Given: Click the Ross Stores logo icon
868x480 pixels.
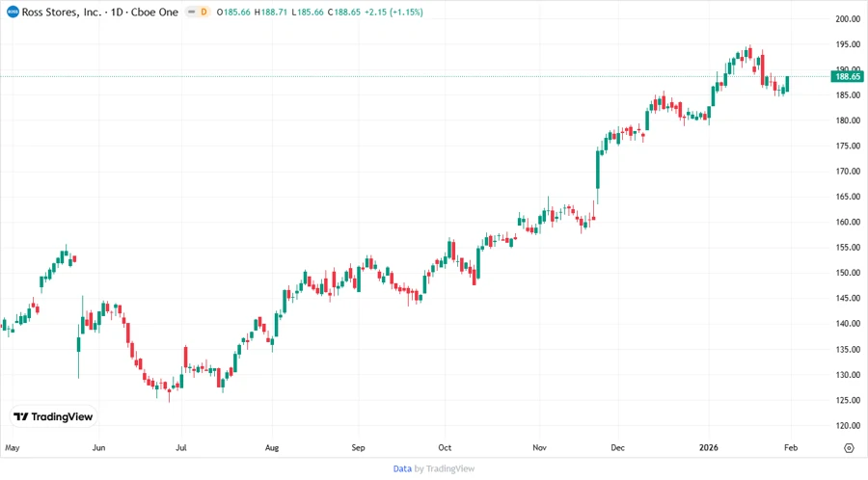Looking at the screenshot, I should coord(13,12).
